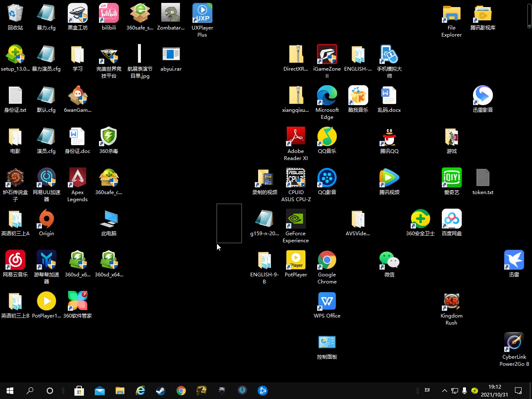Open the Kingdom Rush shortcut

tap(451, 308)
